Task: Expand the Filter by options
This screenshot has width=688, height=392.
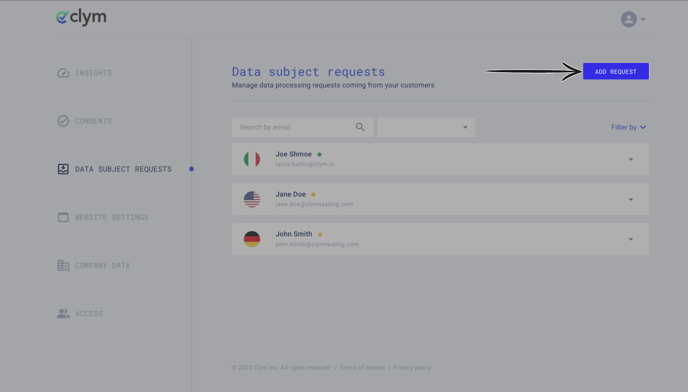Action: coord(628,127)
